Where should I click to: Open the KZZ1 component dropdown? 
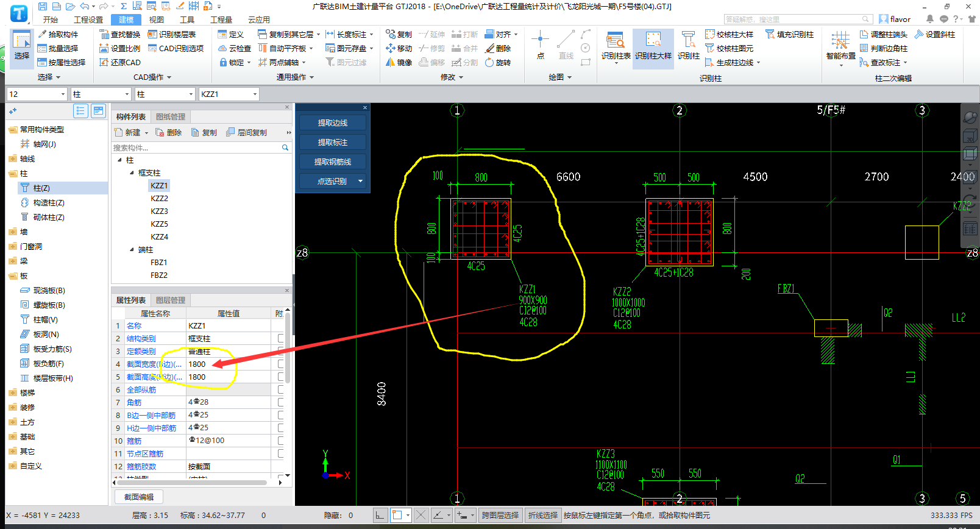(x=255, y=94)
